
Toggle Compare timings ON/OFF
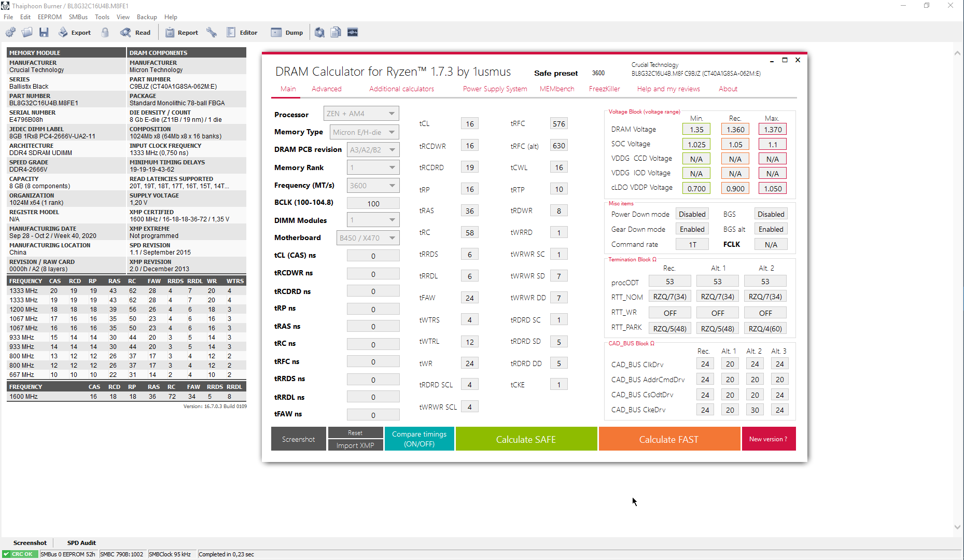tap(419, 439)
